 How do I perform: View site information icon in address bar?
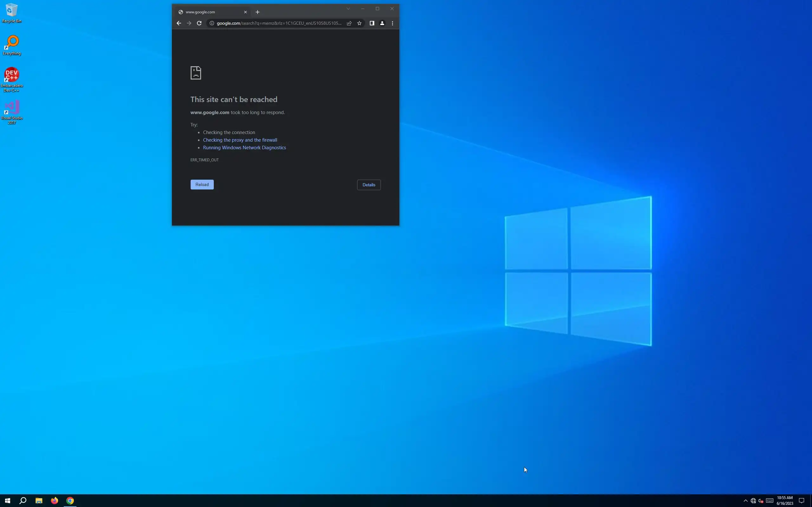(x=212, y=23)
